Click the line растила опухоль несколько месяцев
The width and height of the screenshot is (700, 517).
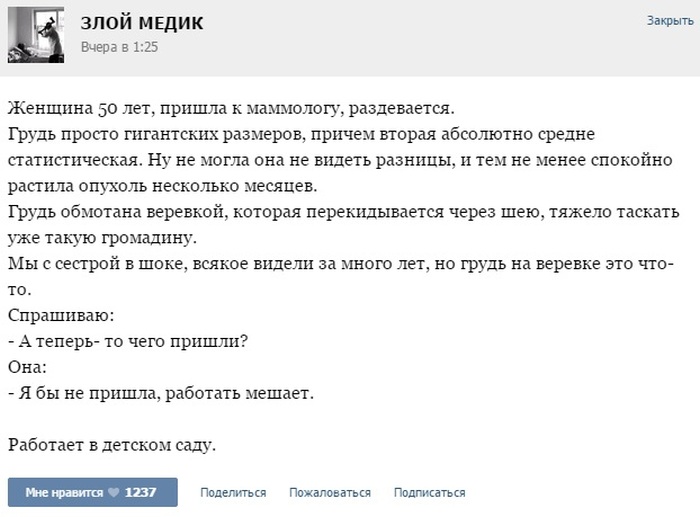click(162, 186)
